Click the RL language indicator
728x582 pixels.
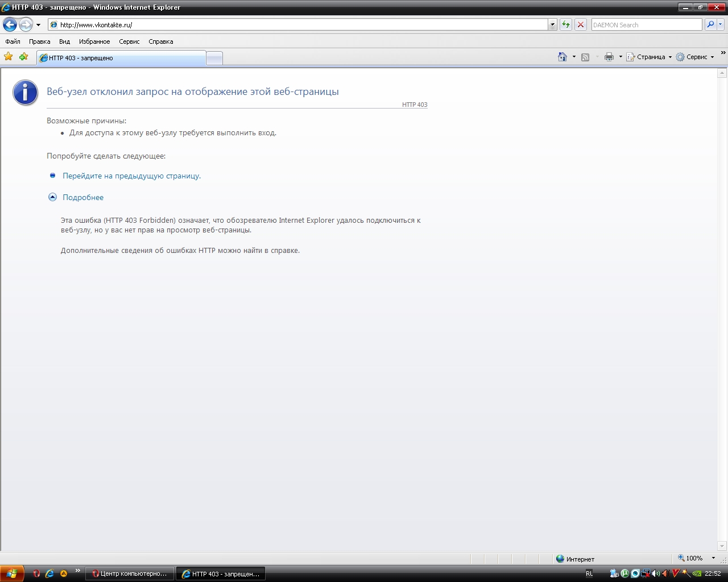pos(589,574)
